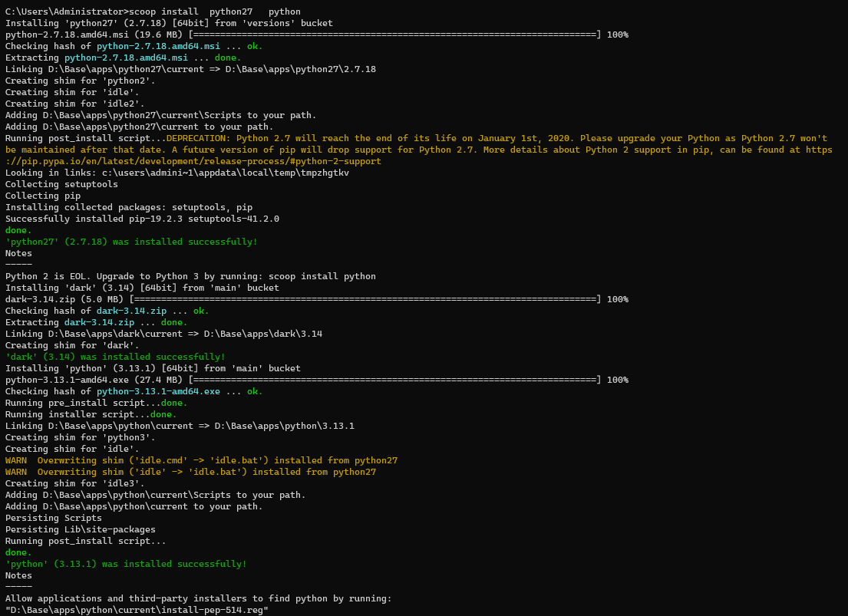Click 'Linking D:\Base\apps\python27\current' line
The image size is (848, 616).
pos(191,69)
